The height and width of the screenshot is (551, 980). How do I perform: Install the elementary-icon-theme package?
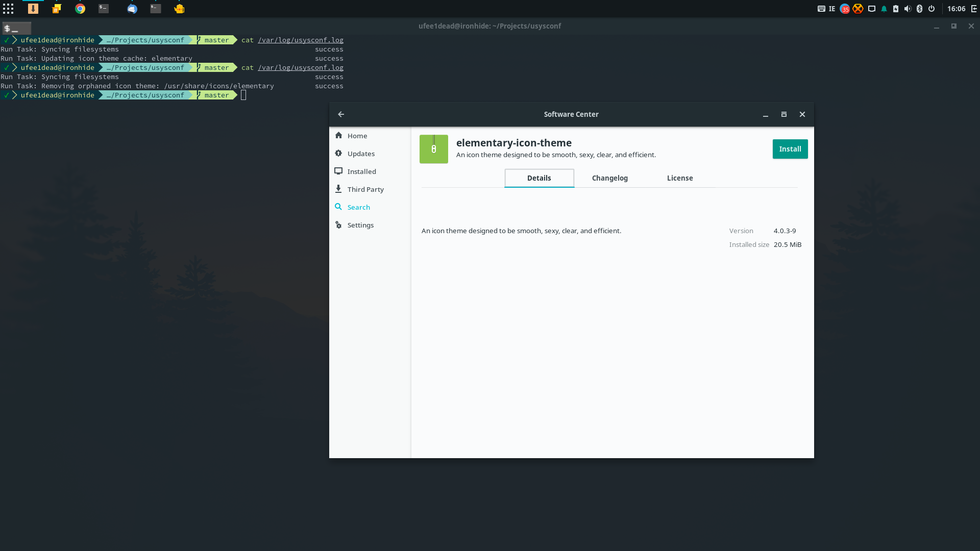click(x=790, y=149)
